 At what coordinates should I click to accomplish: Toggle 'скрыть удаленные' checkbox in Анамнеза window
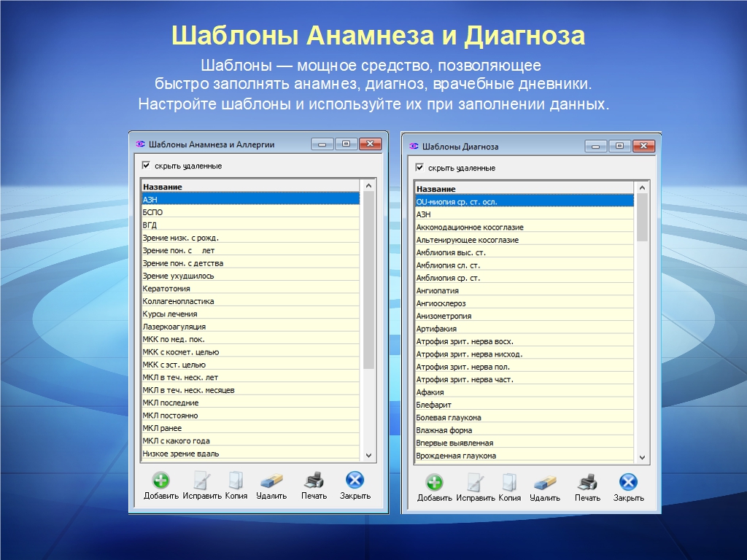tap(146, 166)
